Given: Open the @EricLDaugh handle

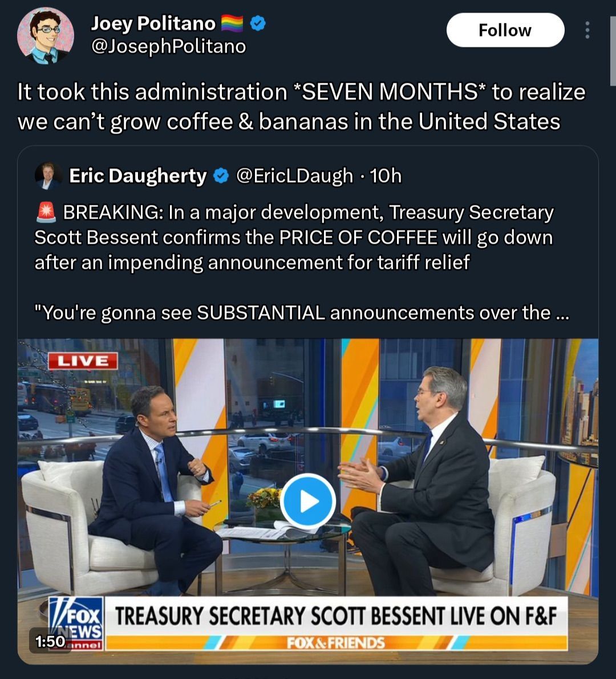Looking at the screenshot, I should pos(294,176).
